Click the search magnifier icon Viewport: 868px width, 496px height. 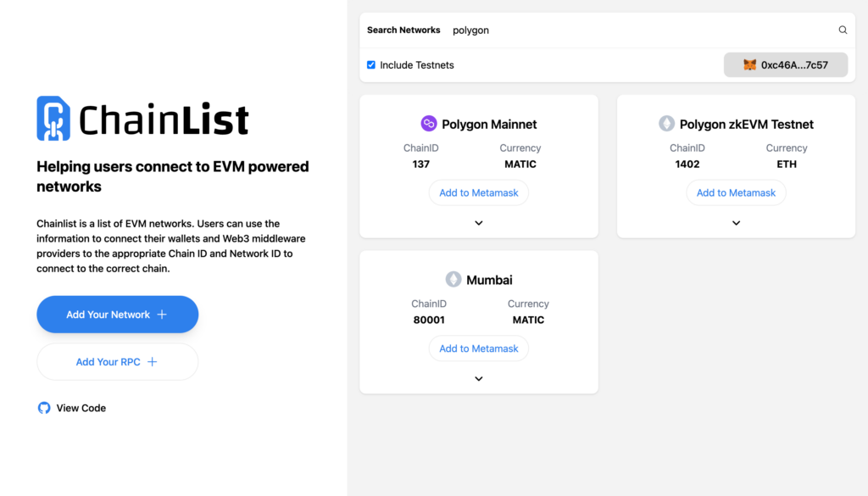point(843,30)
